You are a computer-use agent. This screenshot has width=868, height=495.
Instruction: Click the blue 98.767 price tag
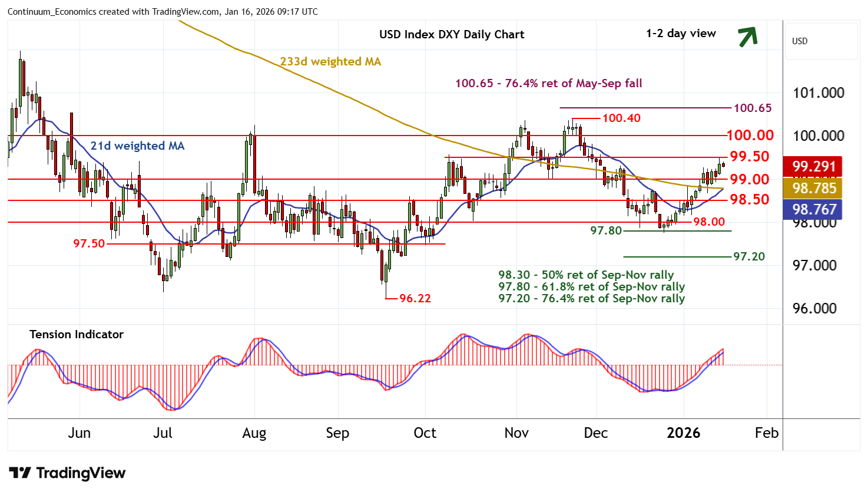[814, 209]
